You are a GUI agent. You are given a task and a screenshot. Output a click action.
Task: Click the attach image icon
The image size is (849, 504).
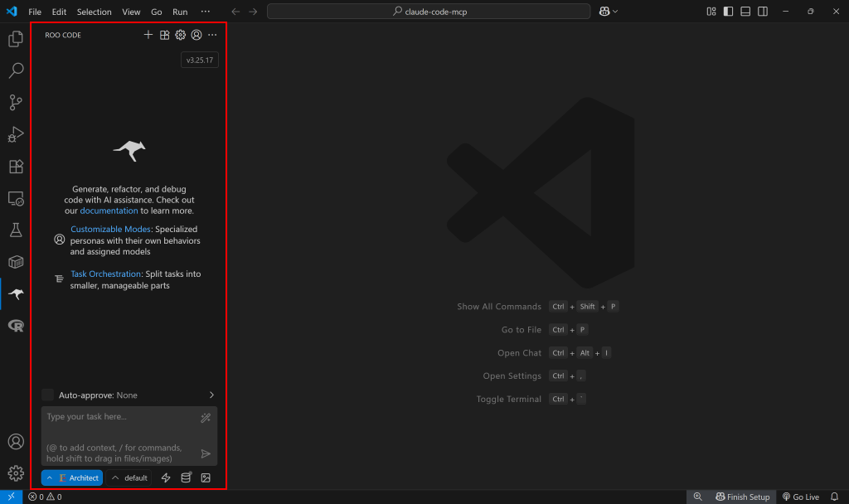click(205, 477)
